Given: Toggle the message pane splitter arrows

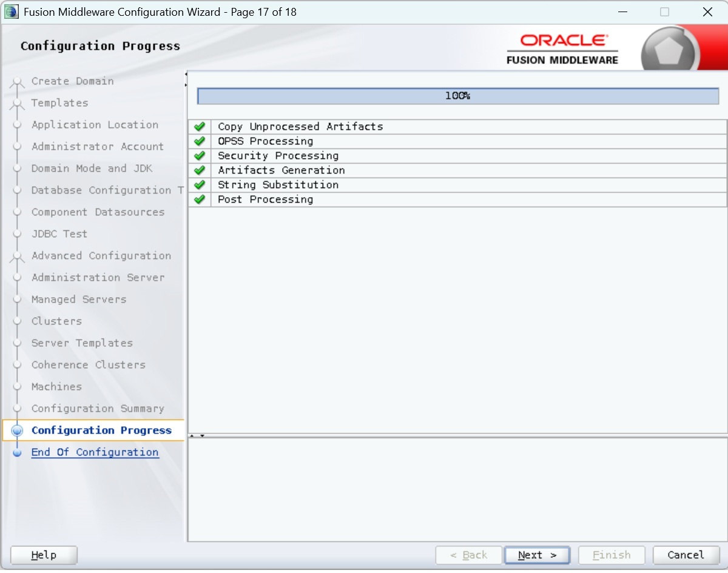Looking at the screenshot, I should 197,435.
